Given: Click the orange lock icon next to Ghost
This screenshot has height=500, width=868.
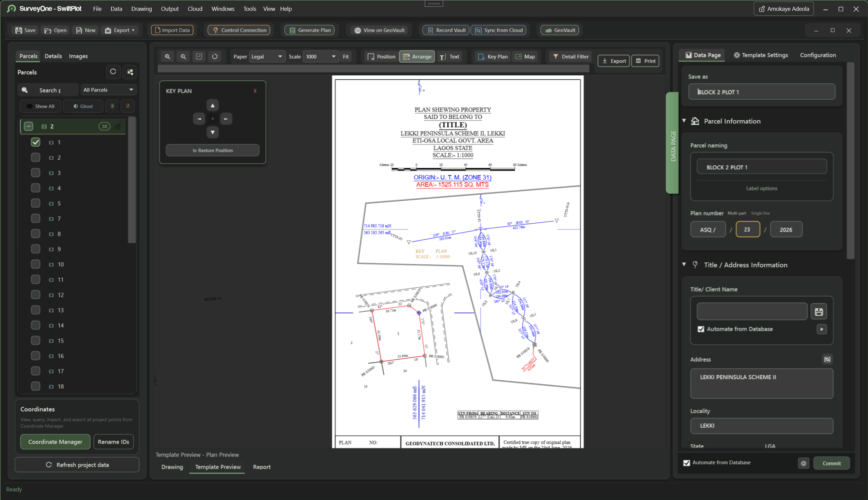Looking at the screenshot, I should (128, 106).
